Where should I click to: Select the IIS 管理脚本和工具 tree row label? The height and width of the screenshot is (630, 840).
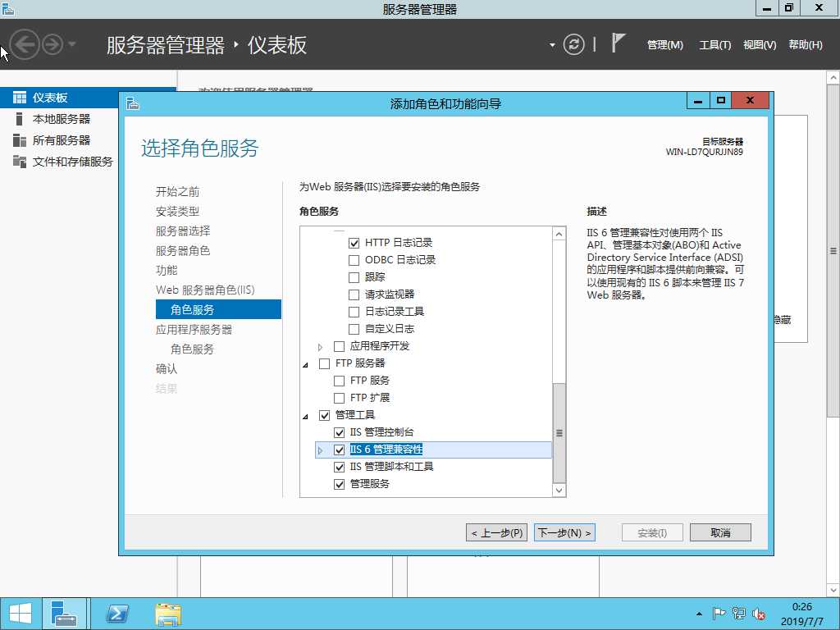coord(391,467)
